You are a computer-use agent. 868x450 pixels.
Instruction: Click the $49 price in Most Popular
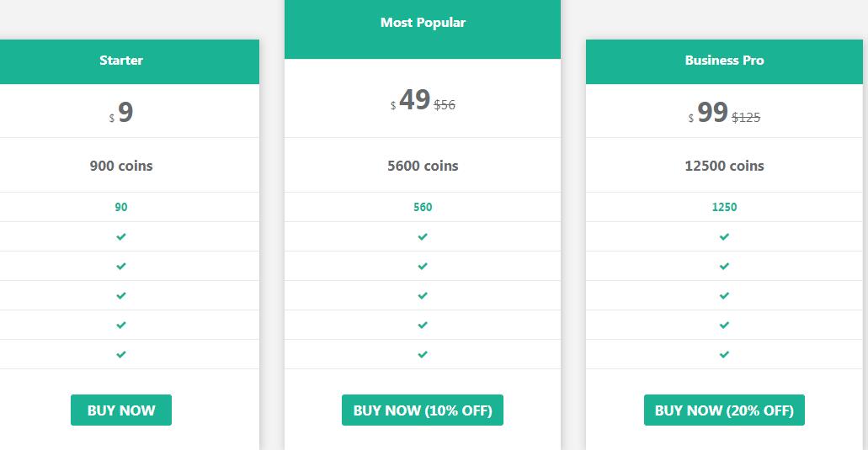(x=414, y=100)
